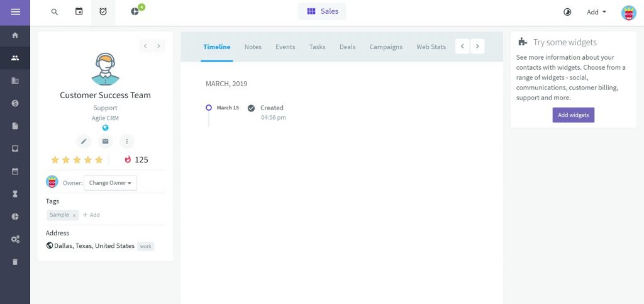Open the hourglass icon in sidebar
The width and height of the screenshot is (644, 304).
click(15, 194)
